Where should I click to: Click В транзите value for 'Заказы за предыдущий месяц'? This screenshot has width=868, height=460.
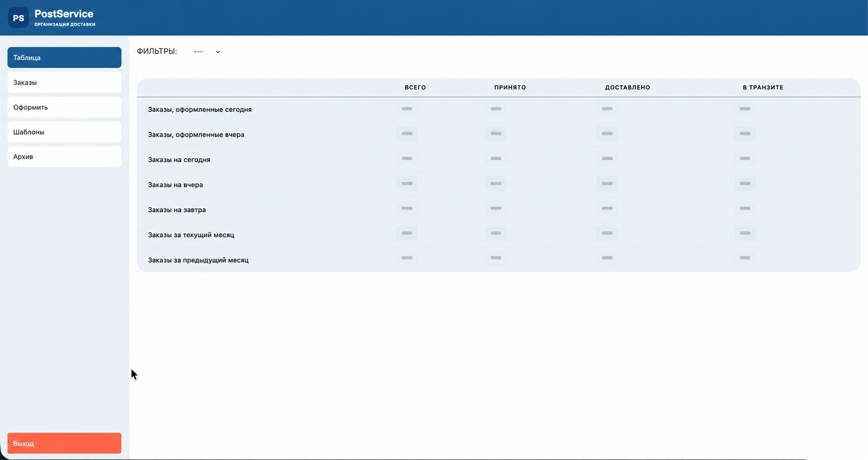[745, 258]
